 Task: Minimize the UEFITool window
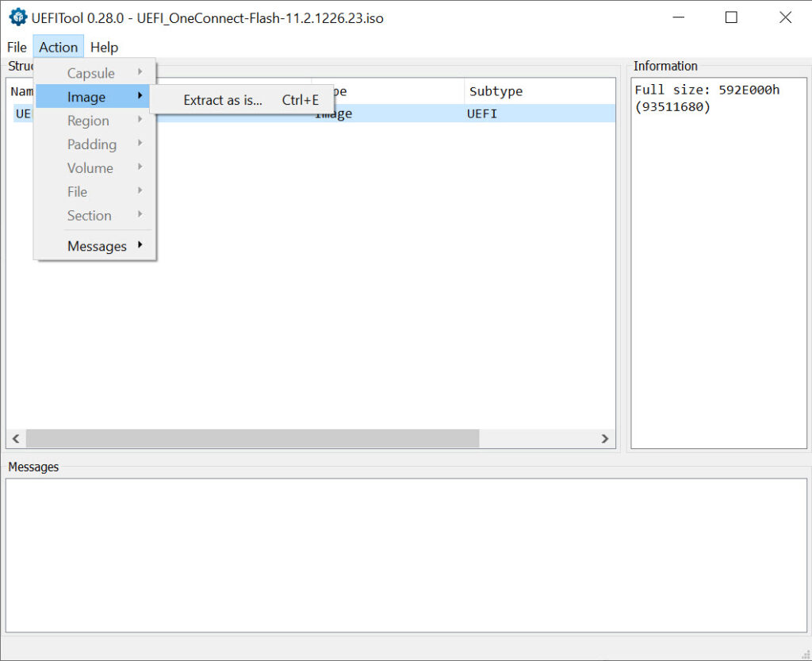pos(679,17)
